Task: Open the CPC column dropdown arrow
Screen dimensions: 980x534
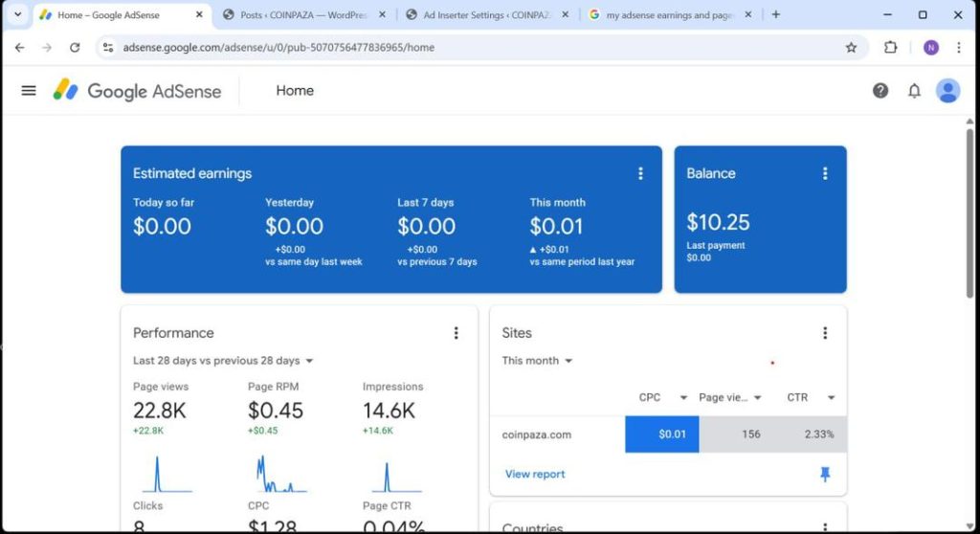Action: 683,398
